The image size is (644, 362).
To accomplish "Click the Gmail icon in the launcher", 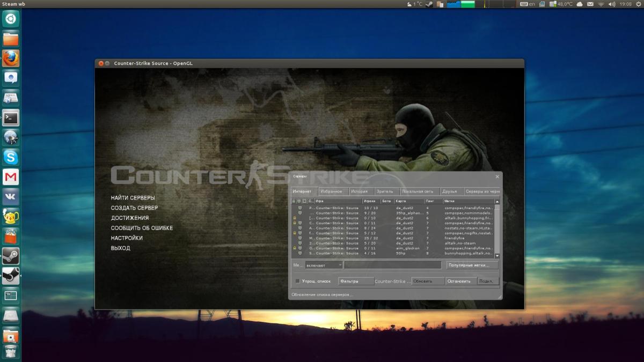I will tap(11, 177).
